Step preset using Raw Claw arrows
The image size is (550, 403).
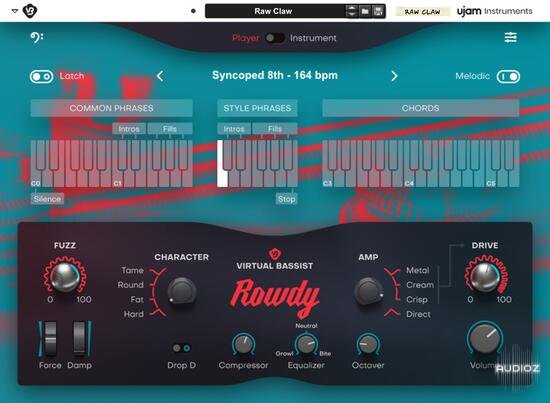click(x=351, y=11)
